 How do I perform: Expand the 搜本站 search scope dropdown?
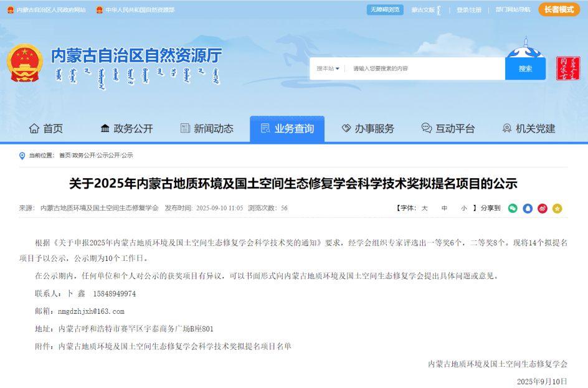pos(328,69)
